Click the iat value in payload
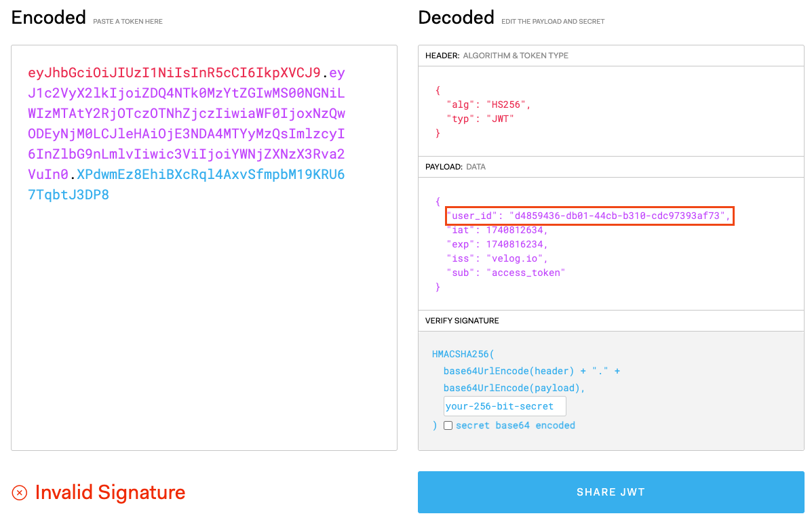Viewport: 812px width, 518px height. click(x=516, y=231)
